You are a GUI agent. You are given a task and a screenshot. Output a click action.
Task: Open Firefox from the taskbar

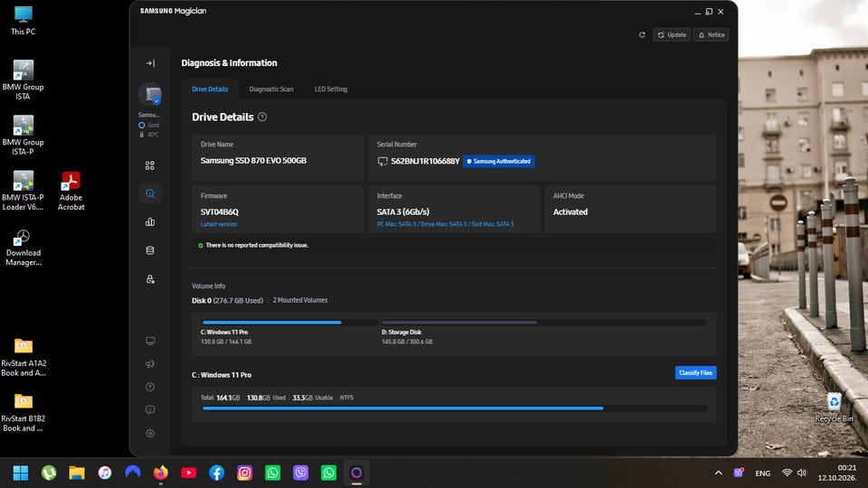161,473
